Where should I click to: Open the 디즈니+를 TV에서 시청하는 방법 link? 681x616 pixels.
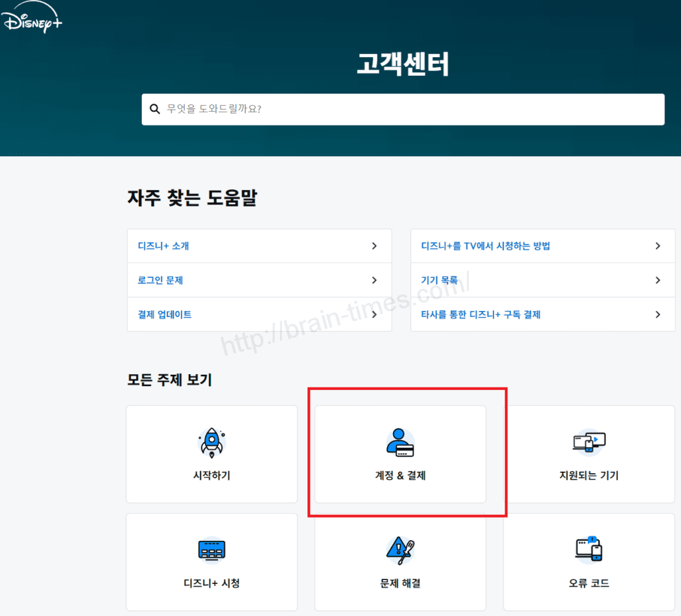485,246
